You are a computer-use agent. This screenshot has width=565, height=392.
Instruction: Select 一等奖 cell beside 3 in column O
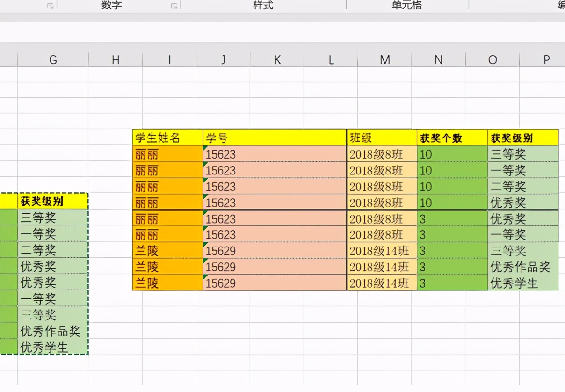coord(523,234)
